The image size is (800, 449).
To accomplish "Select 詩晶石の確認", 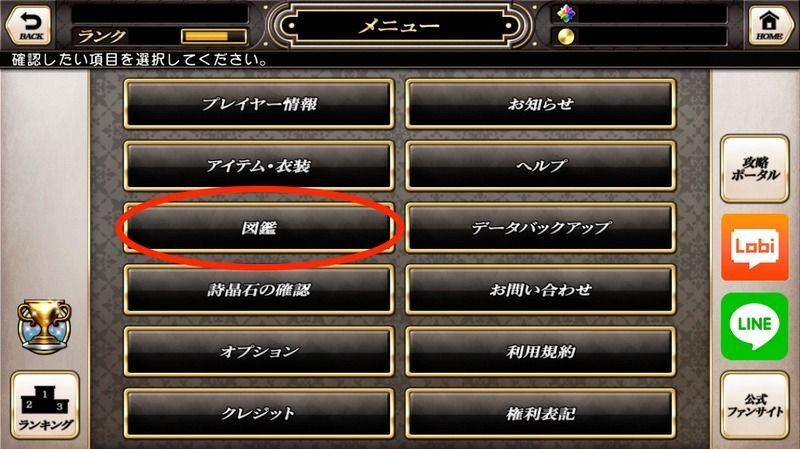I will [x=259, y=290].
